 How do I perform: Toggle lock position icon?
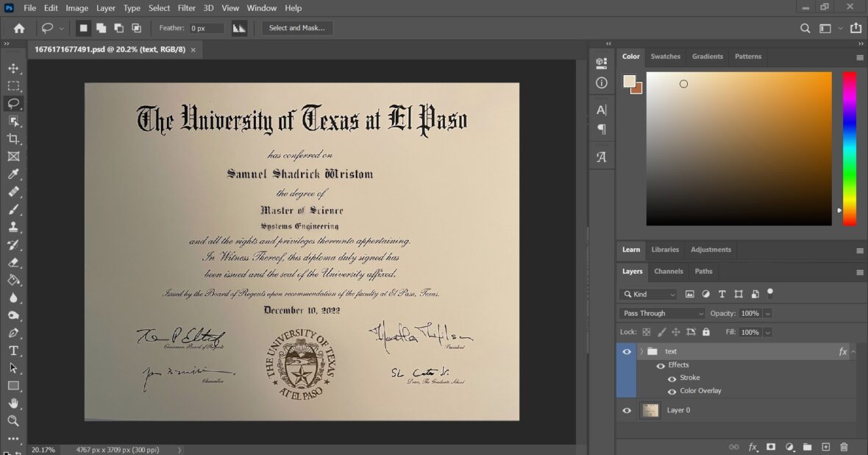(x=676, y=332)
